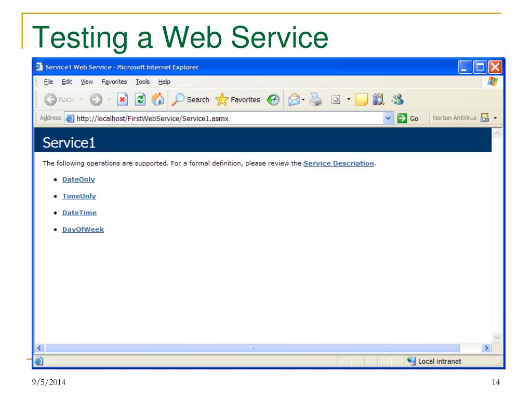Refresh the page using the green arrows icon
The height and width of the screenshot is (399, 532).
[x=140, y=100]
